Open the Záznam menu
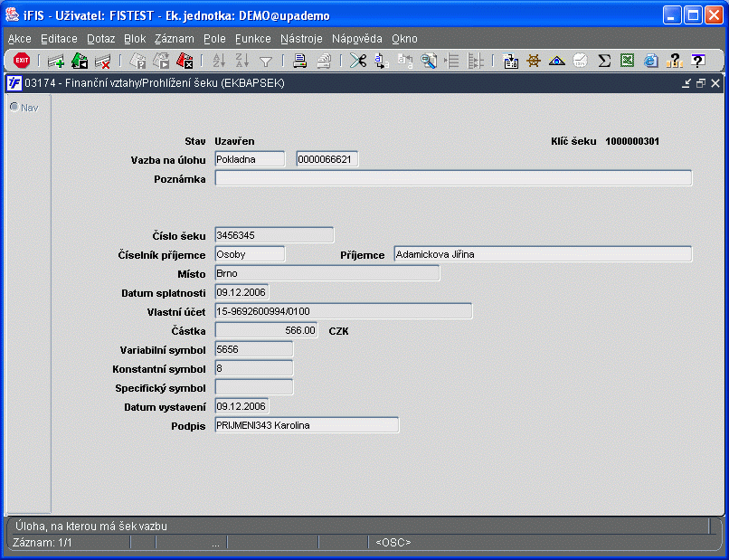 175,39
